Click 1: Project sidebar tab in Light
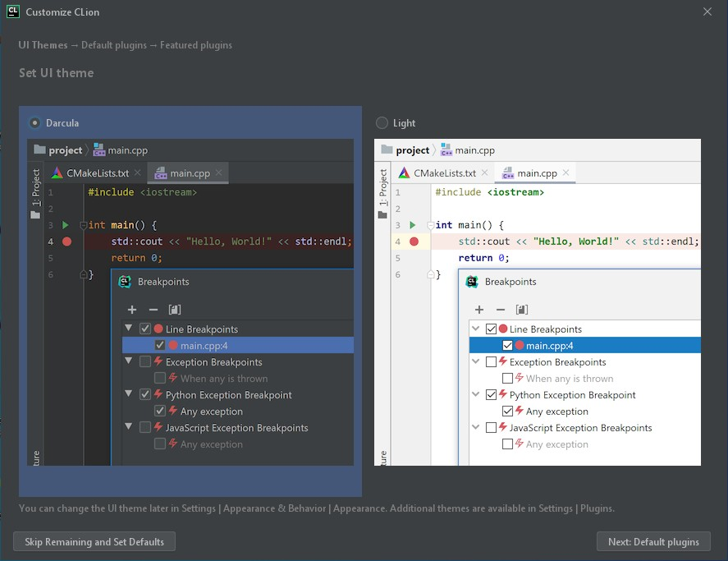Image resolution: width=728 pixels, height=561 pixels. tap(383, 193)
